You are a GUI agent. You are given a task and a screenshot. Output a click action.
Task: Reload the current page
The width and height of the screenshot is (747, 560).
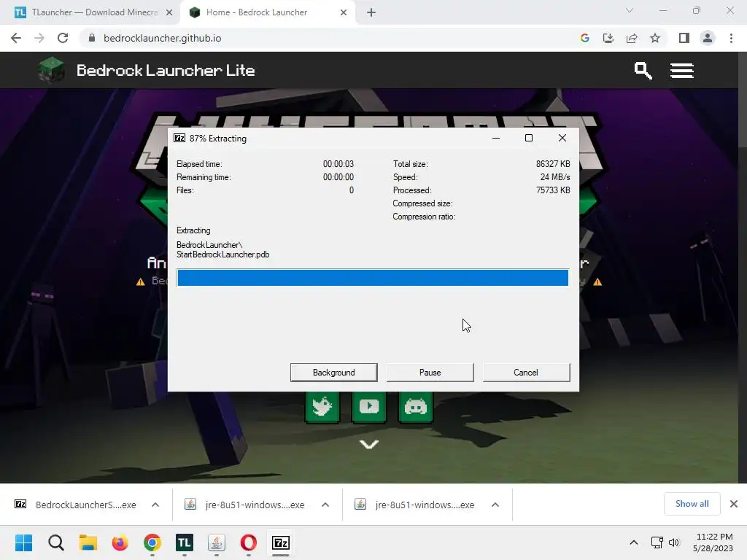pyautogui.click(x=63, y=38)
